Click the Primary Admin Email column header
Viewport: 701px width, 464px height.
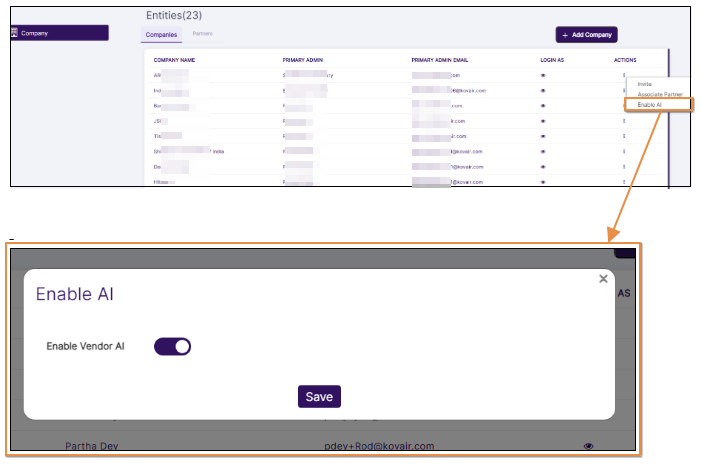point(440,60)
